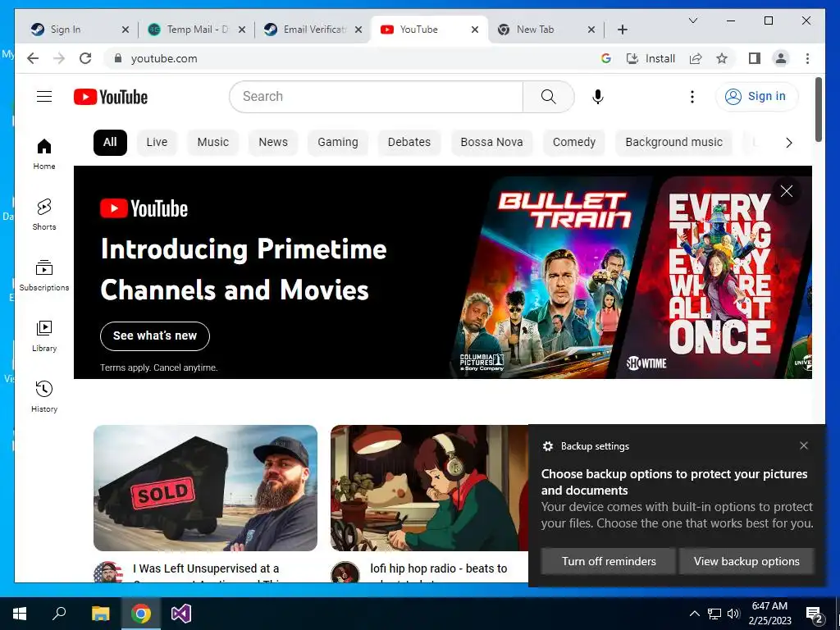Filter by the Debates chip

pos(409,143)
